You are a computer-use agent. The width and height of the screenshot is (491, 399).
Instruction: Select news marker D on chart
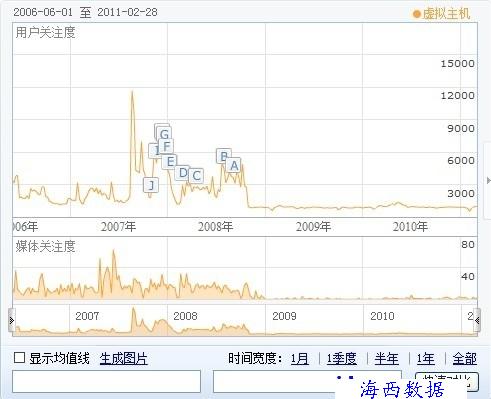183,173
